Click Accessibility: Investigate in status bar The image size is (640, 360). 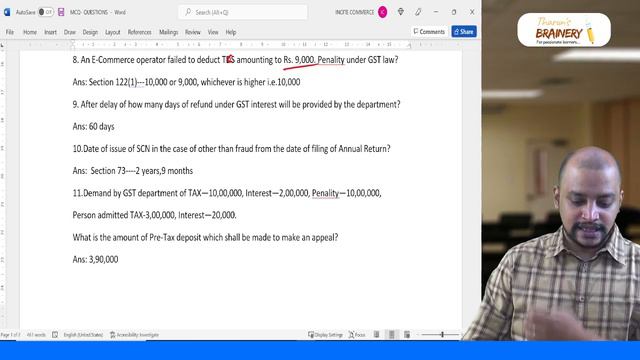click(x=134, y=335)
